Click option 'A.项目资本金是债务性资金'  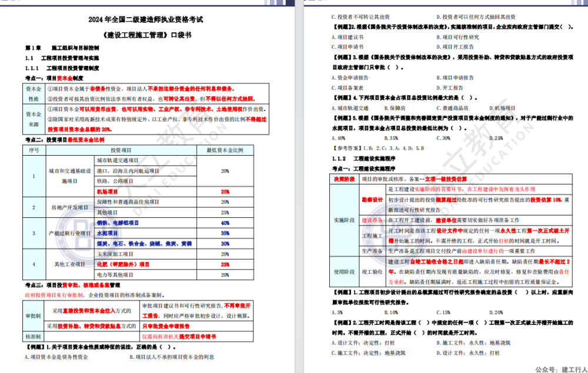(56, 357)
